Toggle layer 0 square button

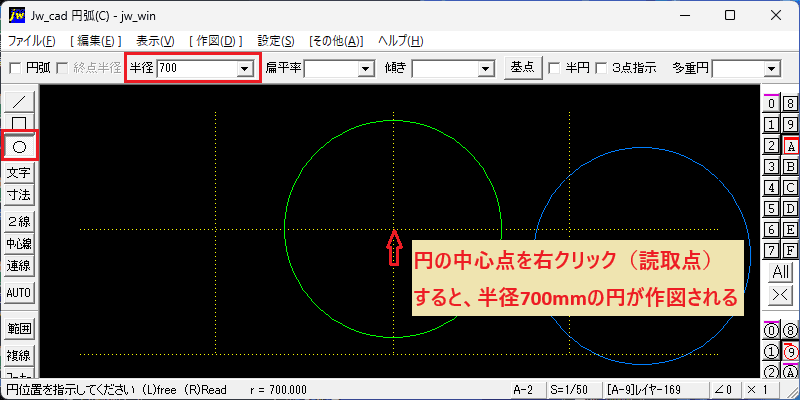[771, 104]
